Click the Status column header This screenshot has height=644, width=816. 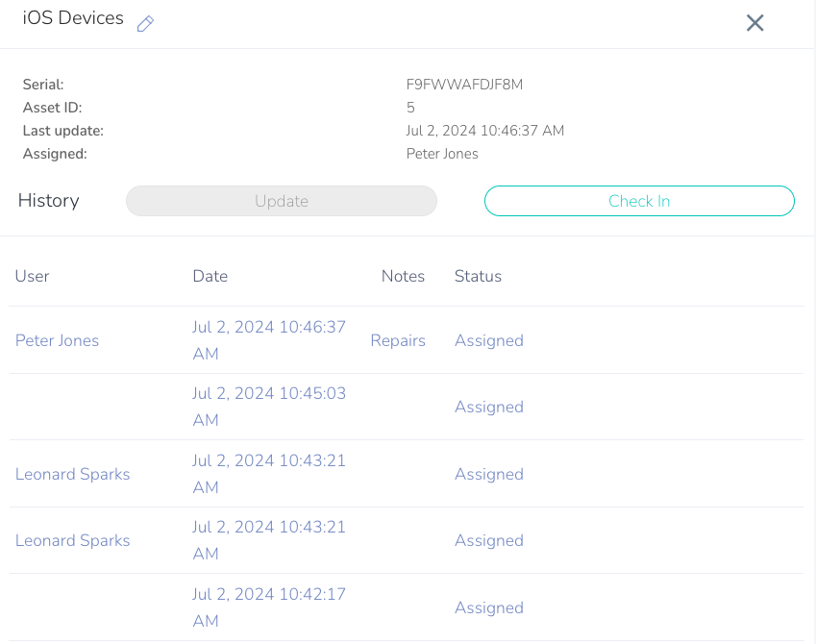click(478, 276)
